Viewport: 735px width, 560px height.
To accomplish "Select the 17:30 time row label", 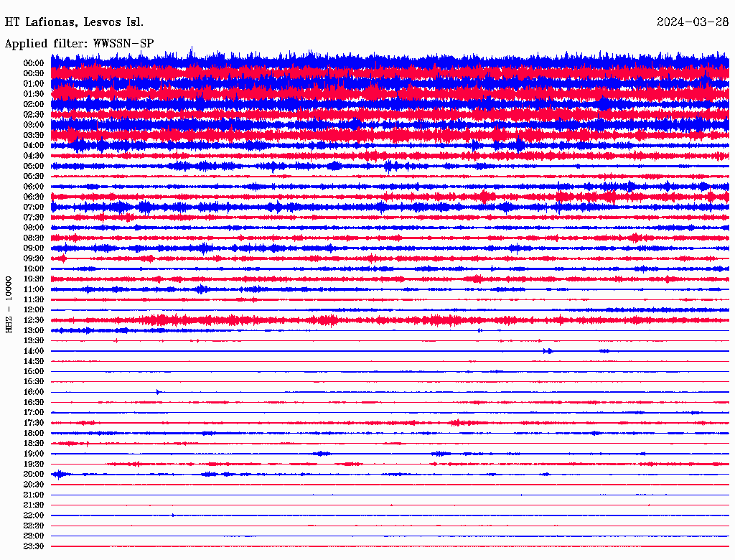I will pos(34,423).
